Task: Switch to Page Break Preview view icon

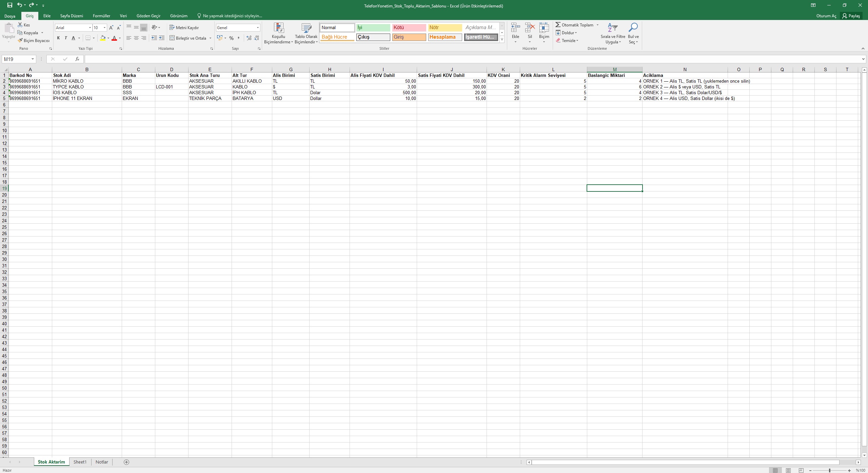Action: [x=801, y=470]
